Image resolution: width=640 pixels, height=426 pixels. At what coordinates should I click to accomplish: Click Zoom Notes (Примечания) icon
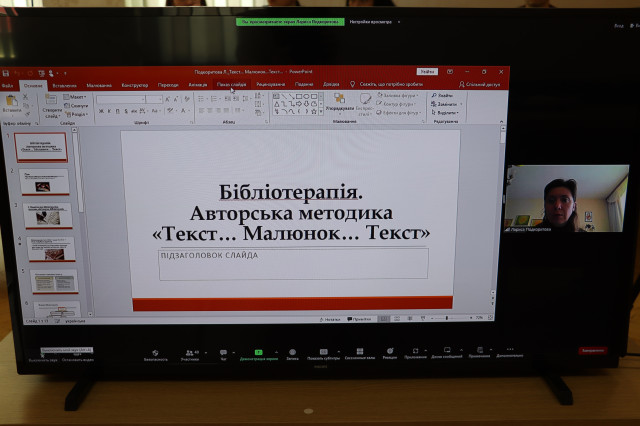480,350
